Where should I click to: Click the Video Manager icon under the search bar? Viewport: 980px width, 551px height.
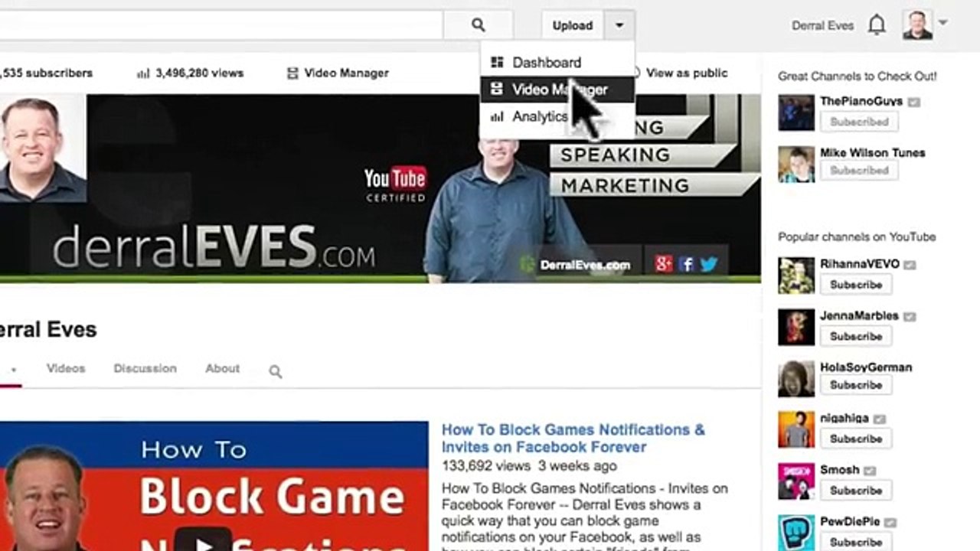292,73
